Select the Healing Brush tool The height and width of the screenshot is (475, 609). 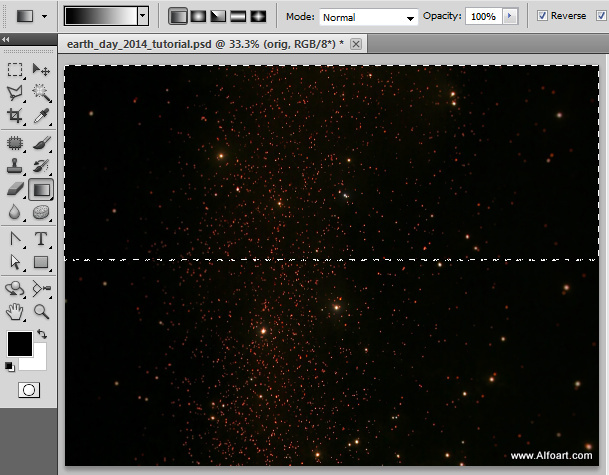pos(15,143)
